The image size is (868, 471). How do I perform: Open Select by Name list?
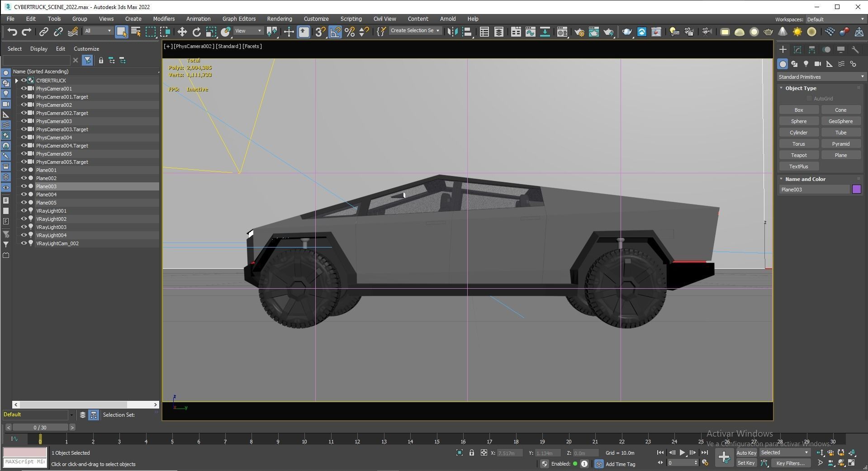coord(136,32)
